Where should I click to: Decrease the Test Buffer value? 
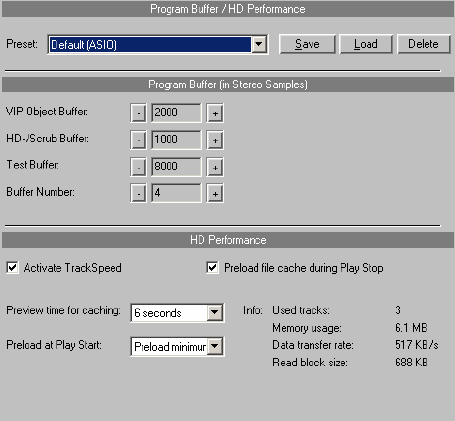coord(138,167)
